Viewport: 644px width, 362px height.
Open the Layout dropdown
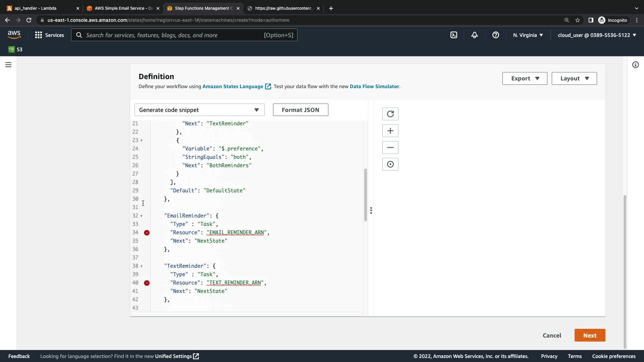click(x=574, y=78)
